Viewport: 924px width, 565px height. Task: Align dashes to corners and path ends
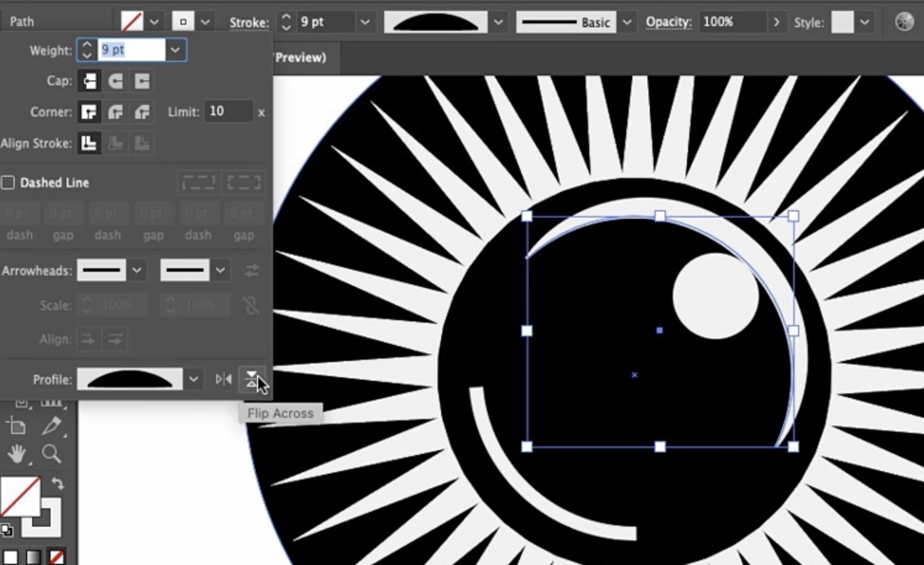244,182
